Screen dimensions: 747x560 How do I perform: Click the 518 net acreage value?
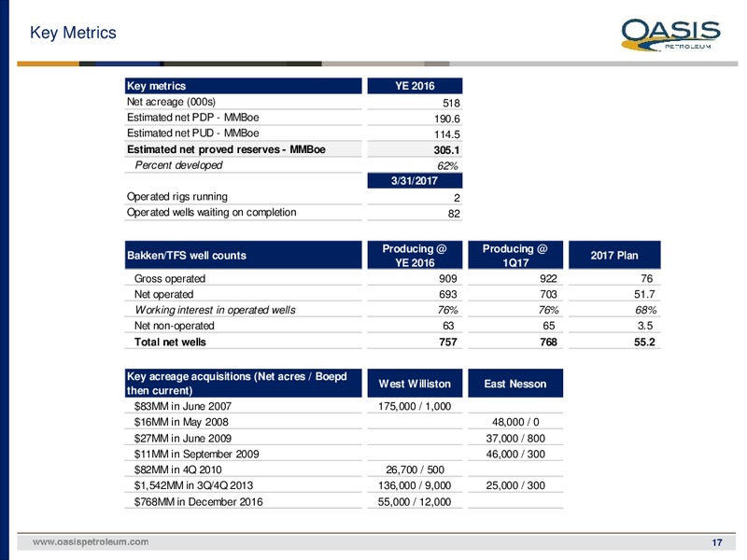point(451,103)
